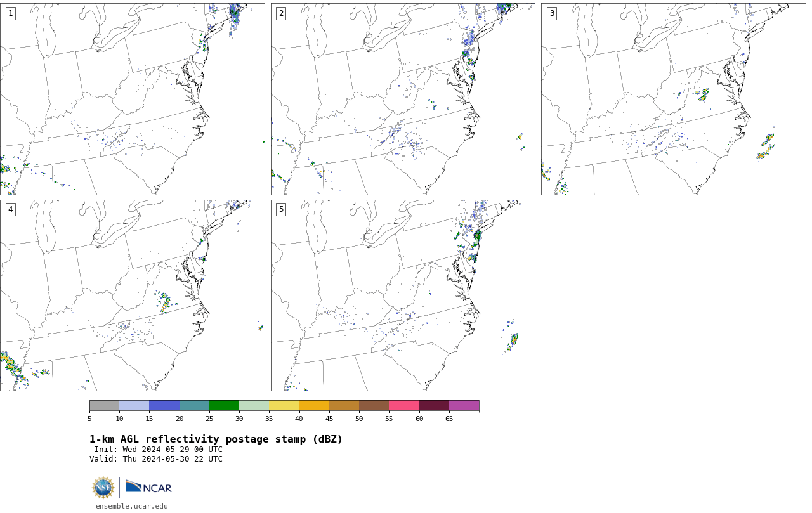
Task: Click the ensemble.ucar.edu text
Action: pos(132,506)
